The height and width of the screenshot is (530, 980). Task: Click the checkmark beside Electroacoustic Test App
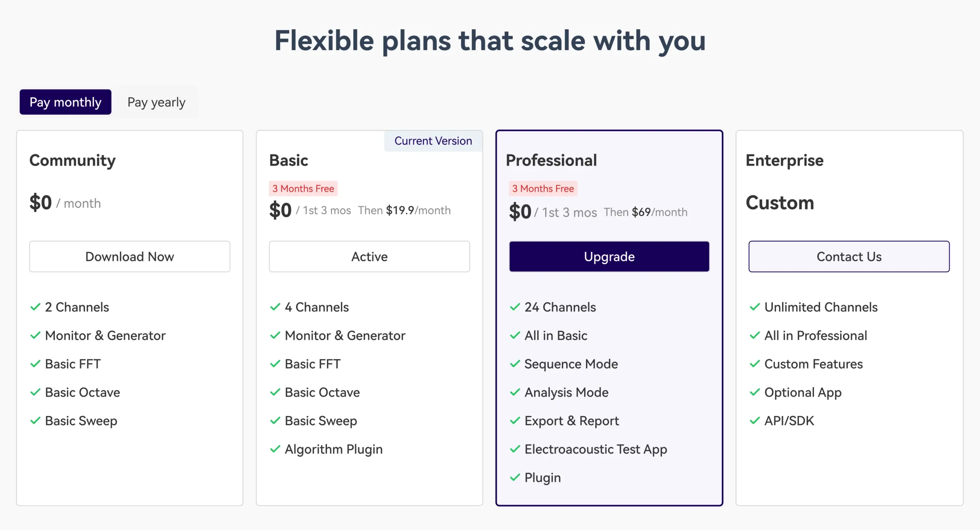(515, 449)
